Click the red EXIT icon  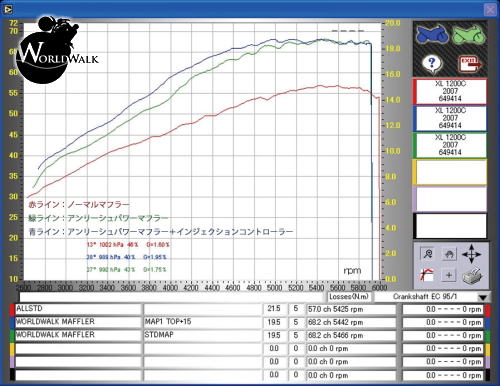(x=470, y=63)
